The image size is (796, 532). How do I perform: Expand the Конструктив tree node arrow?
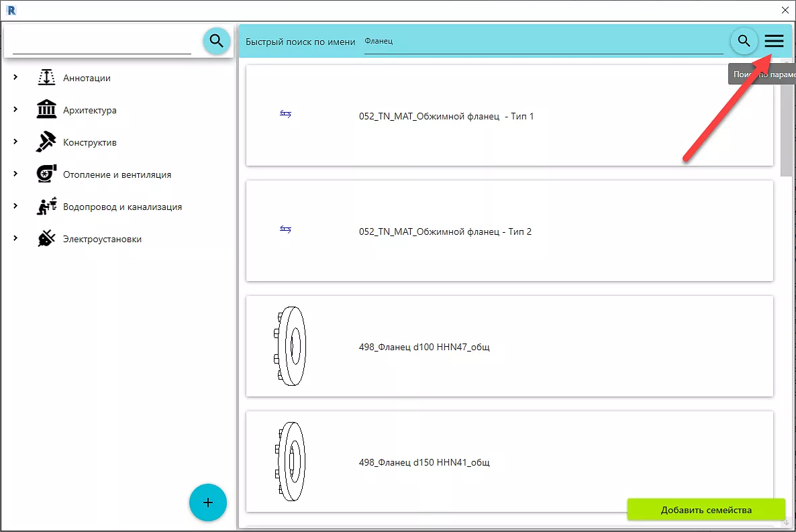[15, 142]
